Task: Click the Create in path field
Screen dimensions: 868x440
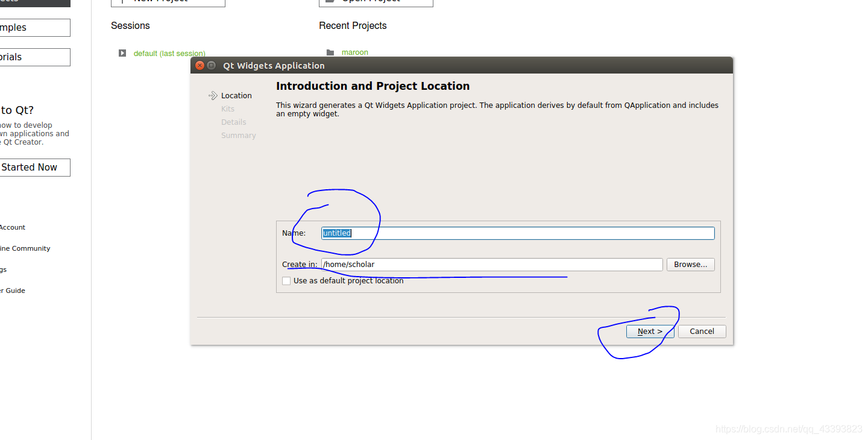Action: point(492,265)
